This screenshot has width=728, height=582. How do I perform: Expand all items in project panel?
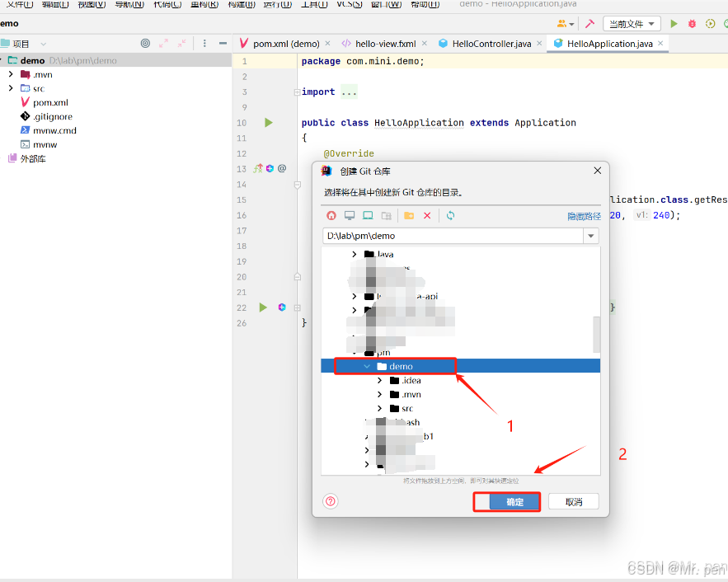tap(163, 43)
